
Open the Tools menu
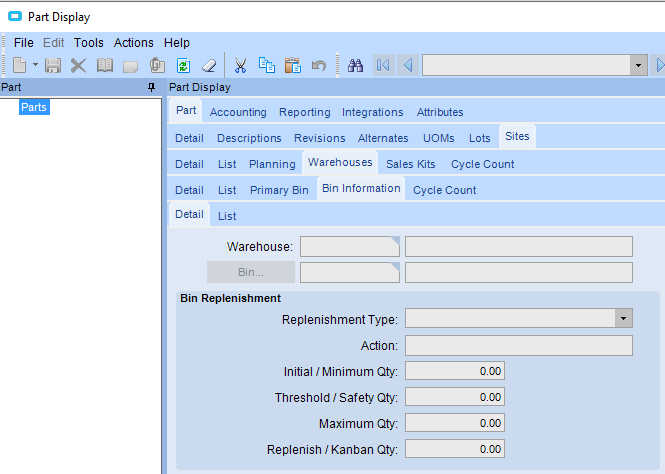(89, 43)
